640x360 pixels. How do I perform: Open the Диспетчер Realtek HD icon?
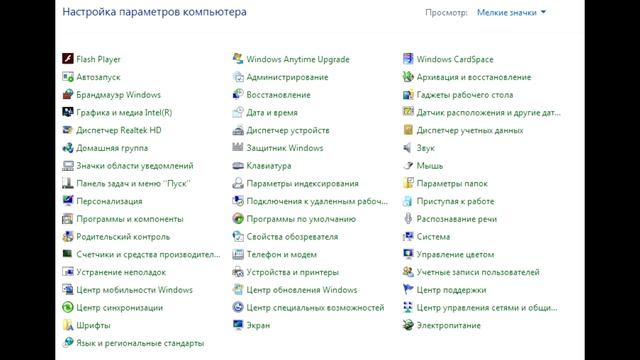tap(68, 130)
